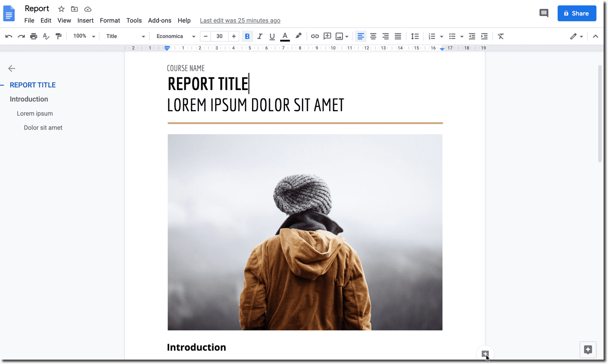Screen dimensions: 608x364
Task: Star the Report document
Action: tap(61, 9)
